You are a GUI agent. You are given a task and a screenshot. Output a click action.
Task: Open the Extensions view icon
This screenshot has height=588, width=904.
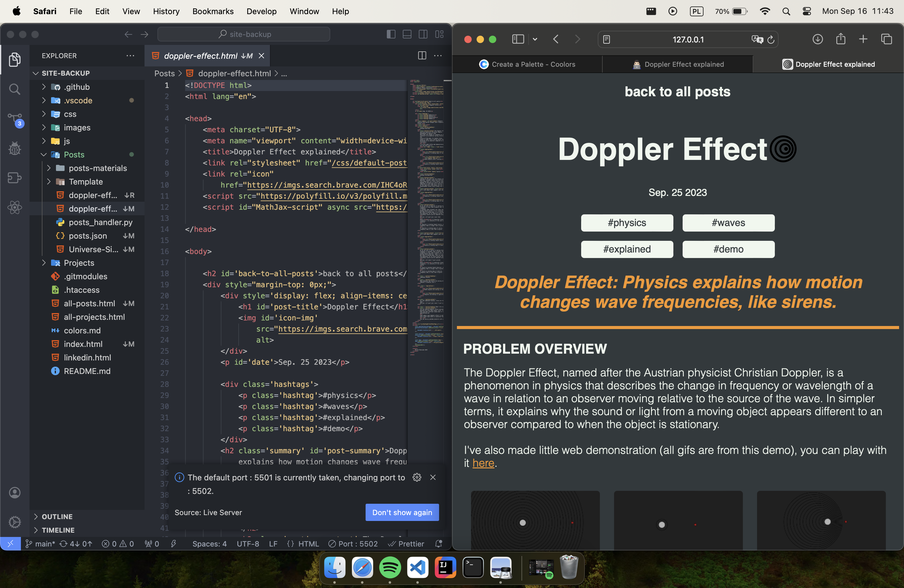click(15, 178)
